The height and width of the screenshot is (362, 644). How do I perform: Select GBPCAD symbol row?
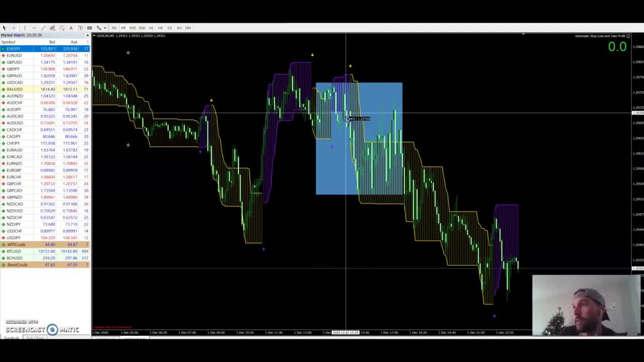coord(45,191)
